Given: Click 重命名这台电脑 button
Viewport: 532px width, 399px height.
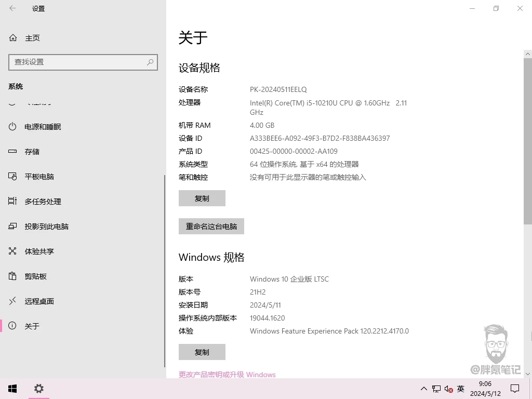Looking at the screenshot, I should 211,227.
